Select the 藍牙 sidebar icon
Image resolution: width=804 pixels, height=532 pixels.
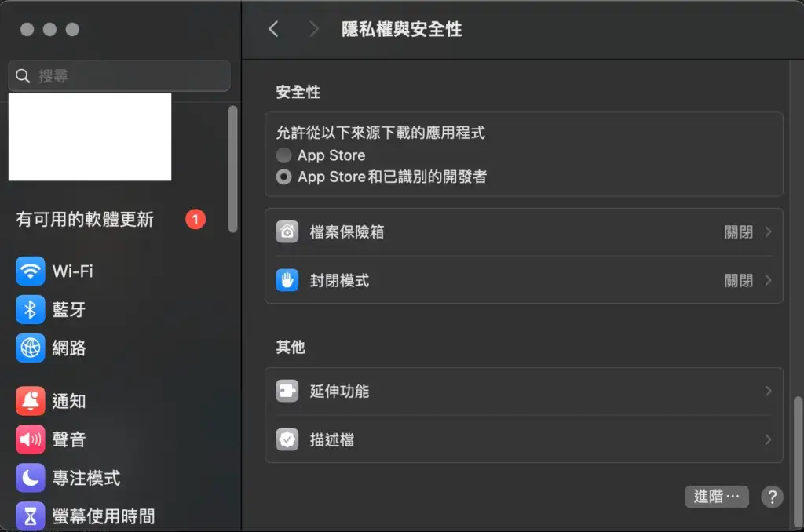tap(29, 309)
